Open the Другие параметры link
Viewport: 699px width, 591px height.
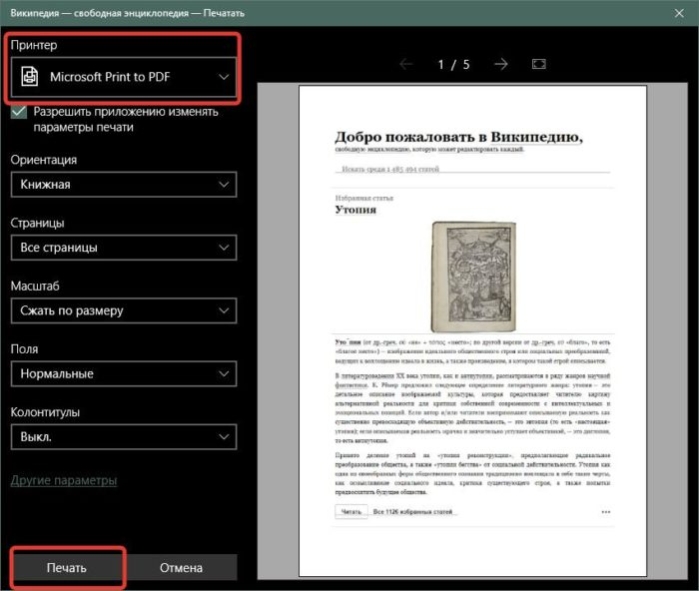pos(64,480)
